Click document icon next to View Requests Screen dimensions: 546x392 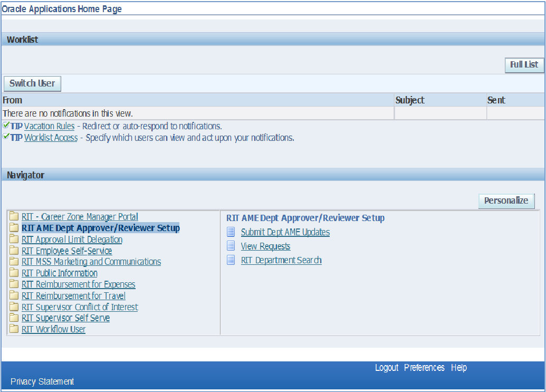coord(231,246)
